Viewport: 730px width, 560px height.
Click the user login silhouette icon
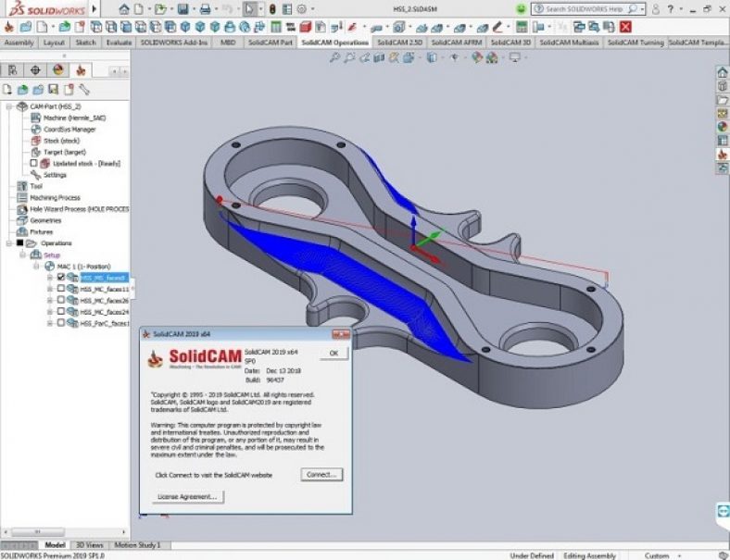656,9
